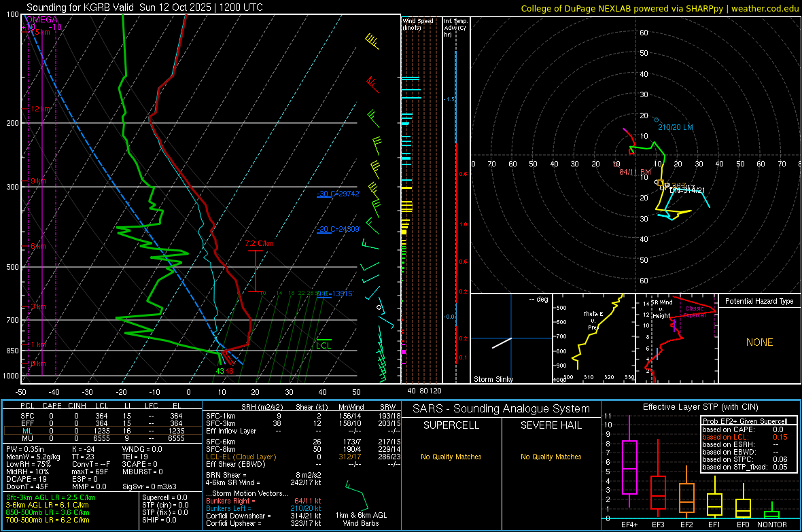Screen dimensions: 802x532
Task: Click the Bunkers Right = 64/11 kt line
Action: click(264, 501)
